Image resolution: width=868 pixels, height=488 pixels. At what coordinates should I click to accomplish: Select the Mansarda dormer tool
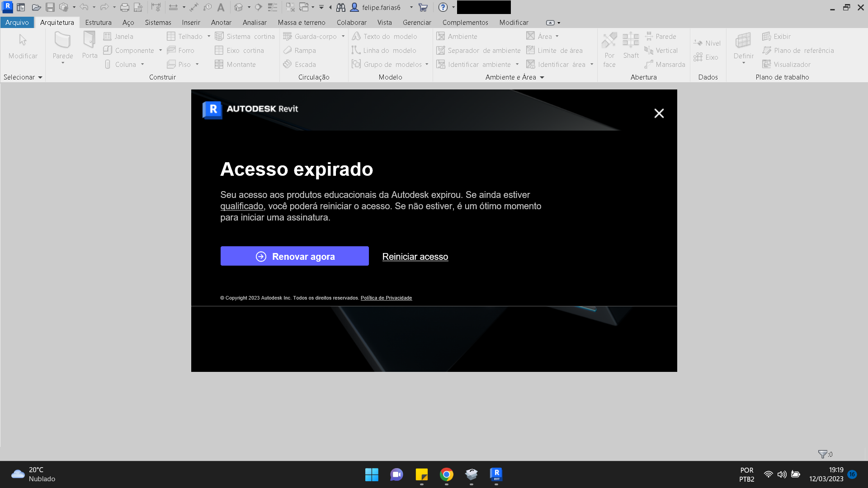click(665, 65)
